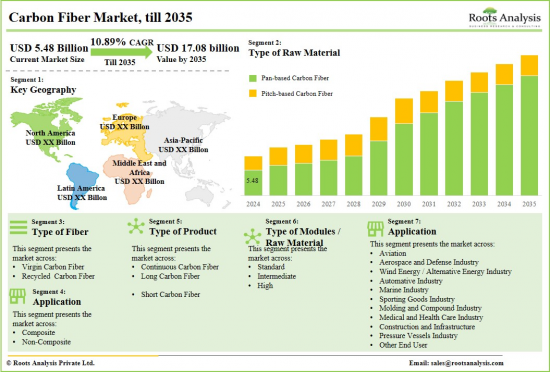Click the node icon beside Type of Product
This screenshot has height=372, width=550.
pyautogui.click(x=136, y=226)
